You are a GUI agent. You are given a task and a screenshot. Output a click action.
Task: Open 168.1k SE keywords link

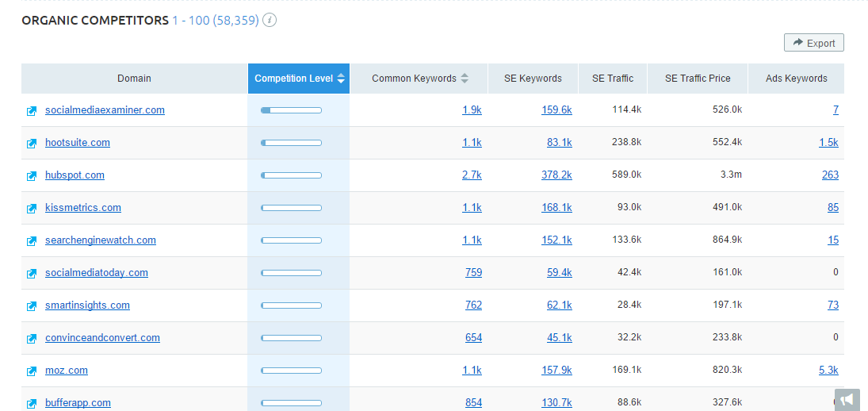(557, 207)
